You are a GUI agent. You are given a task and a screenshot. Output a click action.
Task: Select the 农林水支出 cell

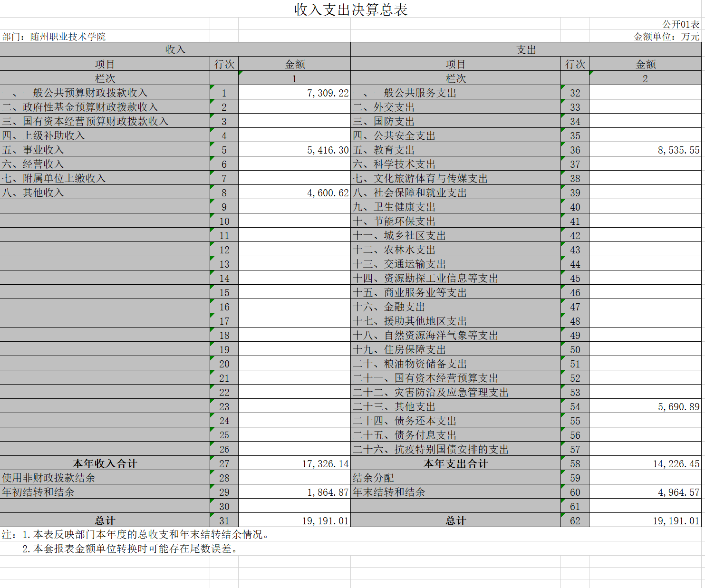(456, 250)
